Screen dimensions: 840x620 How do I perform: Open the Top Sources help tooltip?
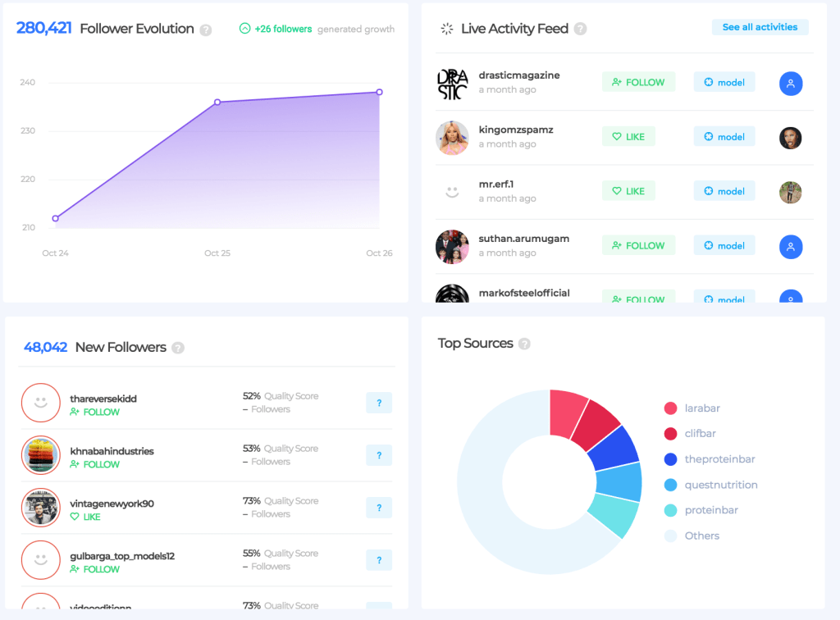(x=524, y=344)
